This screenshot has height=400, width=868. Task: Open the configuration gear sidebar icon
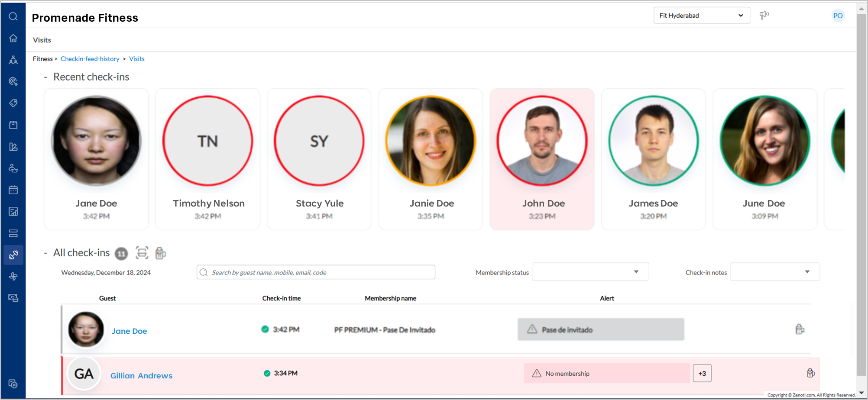[x=13, y=384]
